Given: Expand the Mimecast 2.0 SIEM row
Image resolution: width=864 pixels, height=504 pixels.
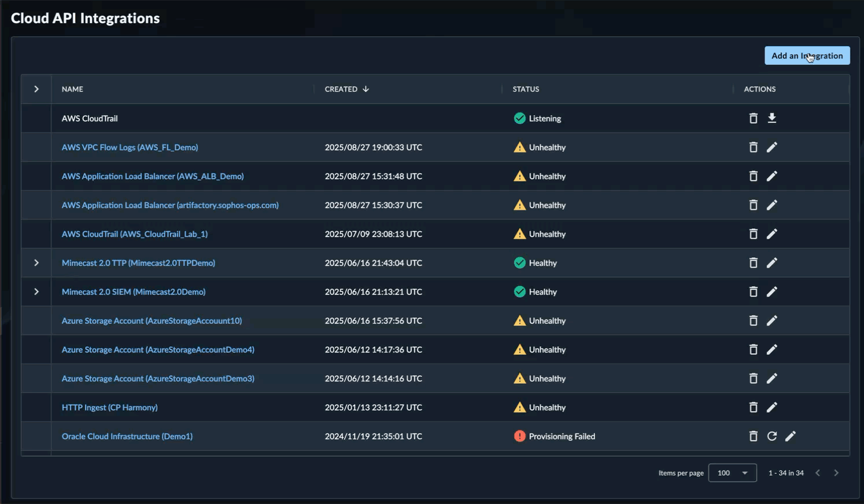Looking at the screenshot, I should pos(36,291).
